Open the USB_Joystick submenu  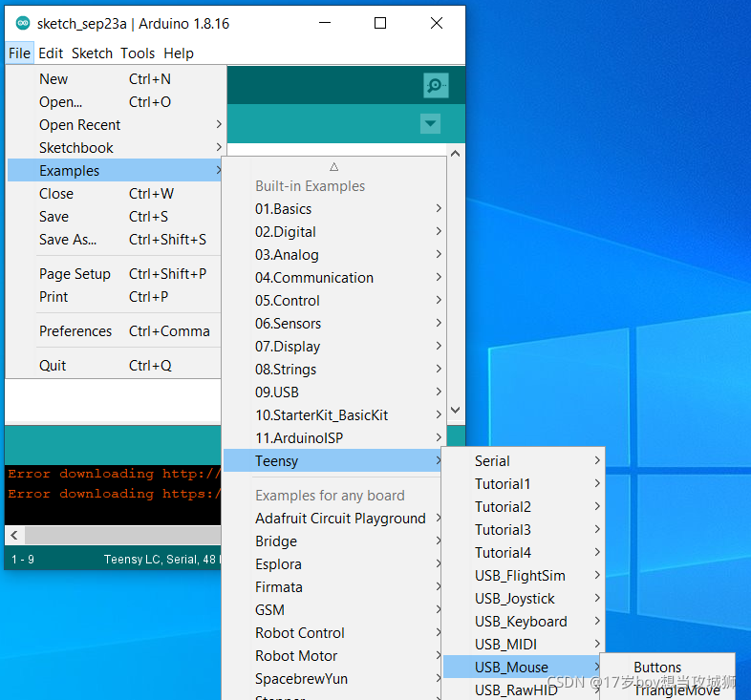point(523,599)
